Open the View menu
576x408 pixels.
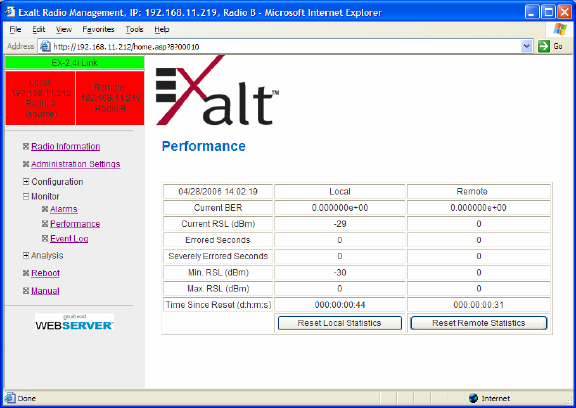pos(64,29)
